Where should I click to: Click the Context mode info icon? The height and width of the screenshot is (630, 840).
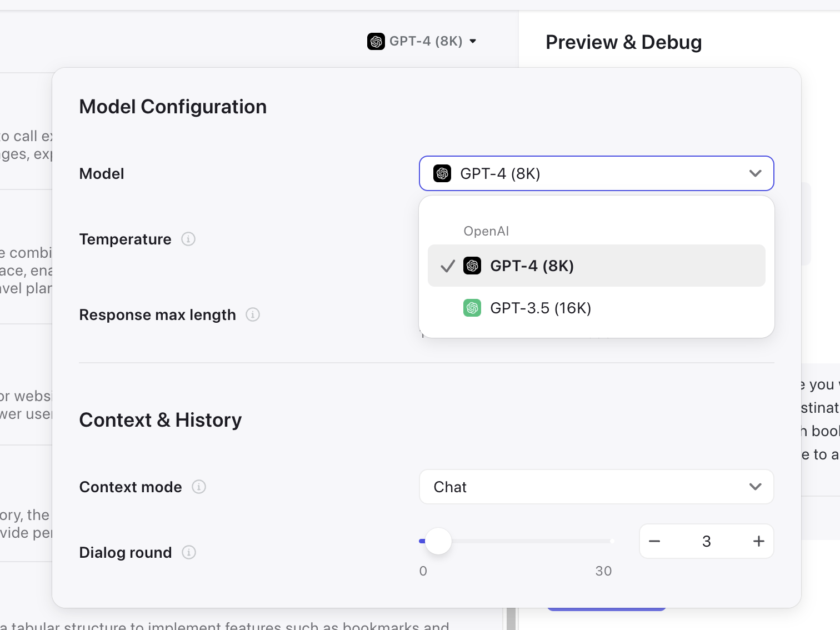point(199,487)
